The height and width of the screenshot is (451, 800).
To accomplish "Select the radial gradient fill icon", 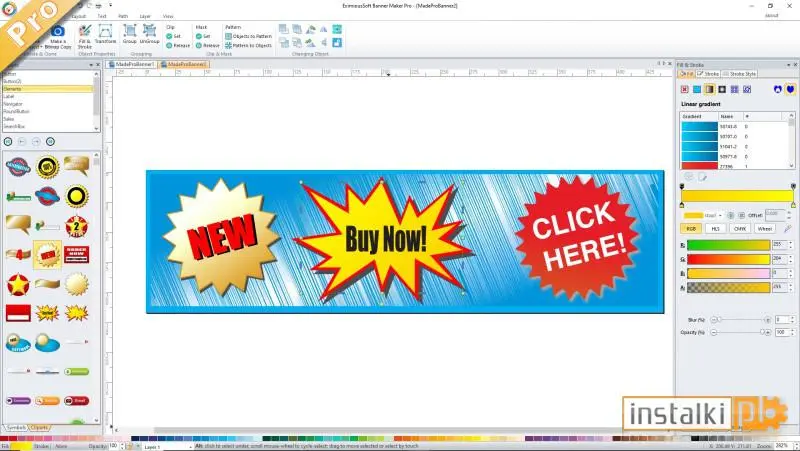I will pos(722,89).
